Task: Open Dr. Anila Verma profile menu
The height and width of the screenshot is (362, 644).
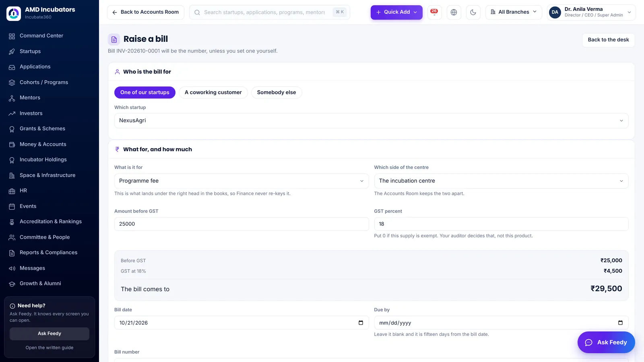Action: coord(591,12)
